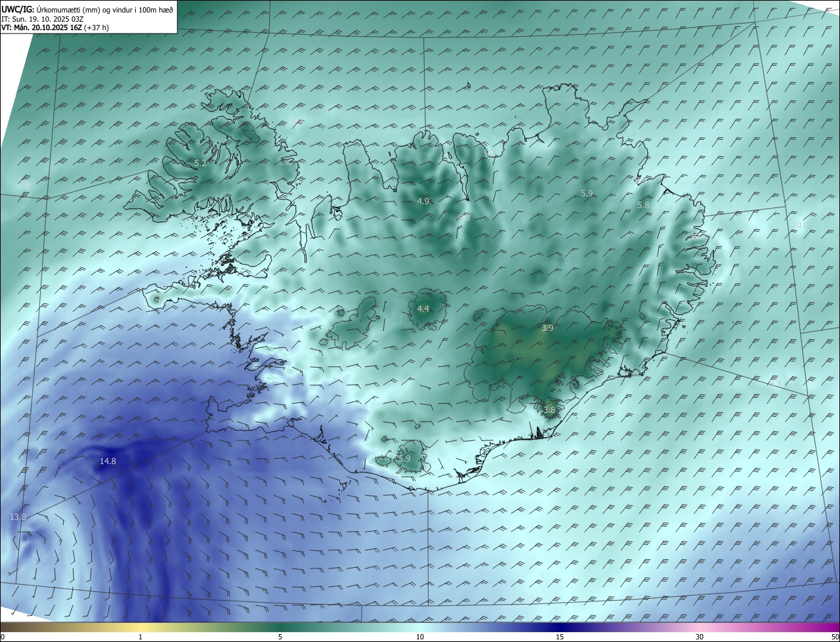Viewport: 840px width, 642px height.
Task: Click the 13.0 value in the southwest ocean
Action: coord(18,517)
